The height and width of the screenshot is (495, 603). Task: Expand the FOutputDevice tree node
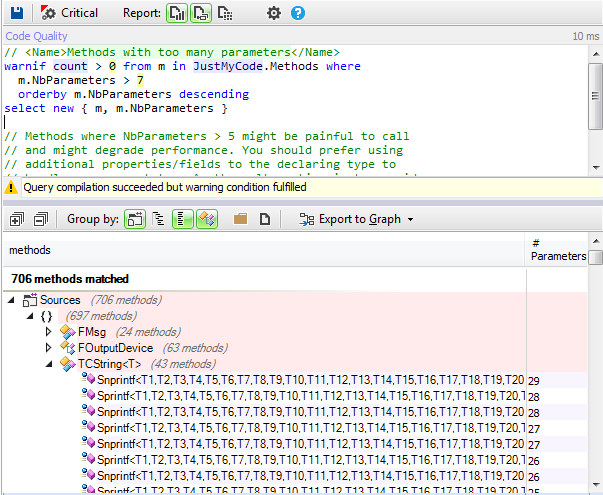[49, 347]
